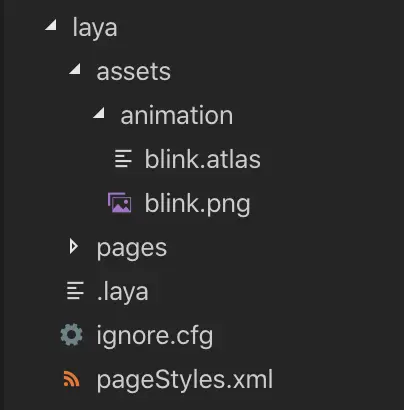Open the blink.png file

(x=197, y=204)
